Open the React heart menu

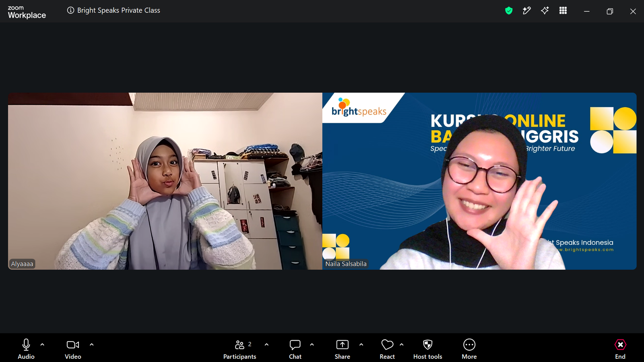click(x=387, y=349)
